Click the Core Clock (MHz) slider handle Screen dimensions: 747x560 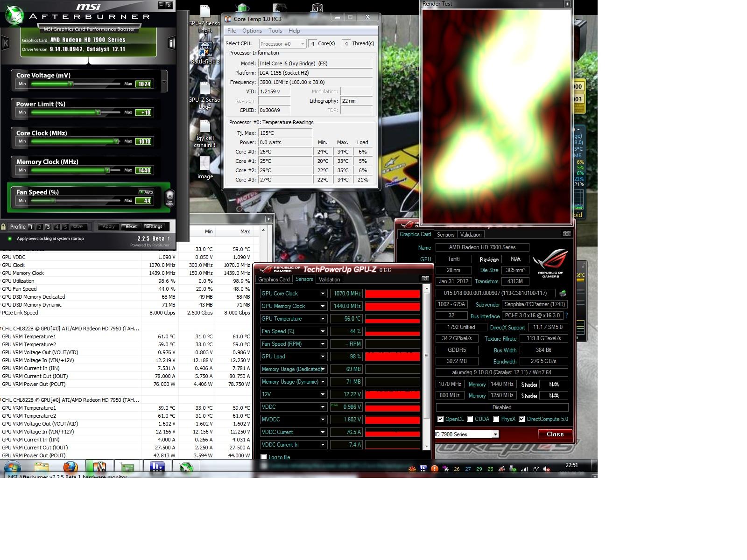pos(116,141)
